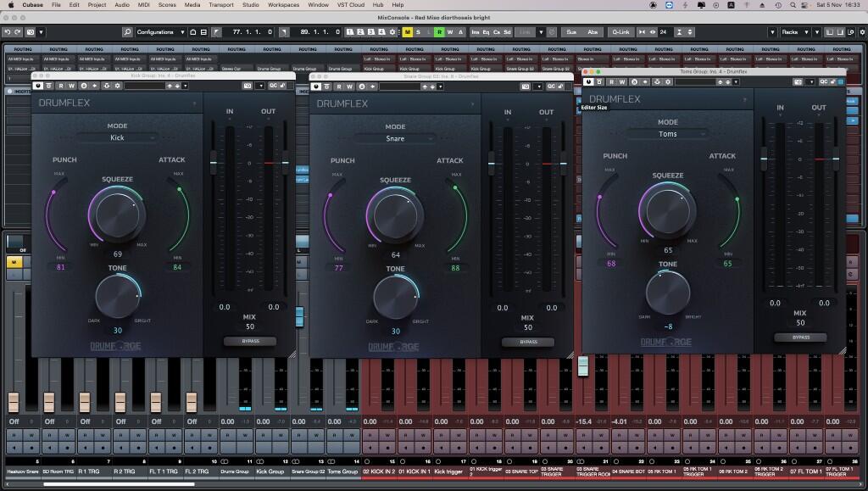Open the Snare Drumflex MODE dropdown
Screen dimensions: 868x491
[395, 138]
